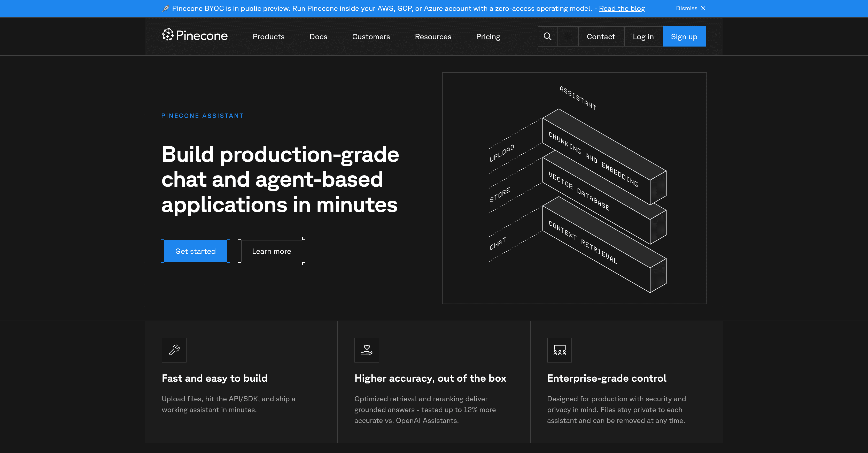The image size is (868, 453).
Task: Open the Products dropdown menu
Action: click(268, 36)
